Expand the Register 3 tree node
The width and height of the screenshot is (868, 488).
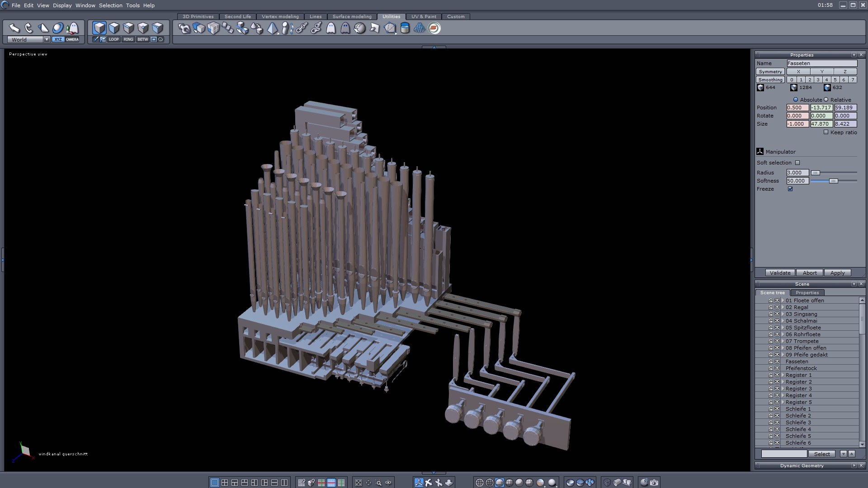pyautogui.click(x=783, y=389)
